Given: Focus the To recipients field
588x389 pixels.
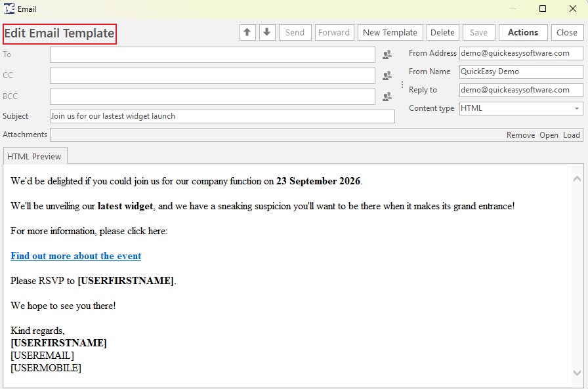Looking at the screenshot, I should [x=212, y=54].
